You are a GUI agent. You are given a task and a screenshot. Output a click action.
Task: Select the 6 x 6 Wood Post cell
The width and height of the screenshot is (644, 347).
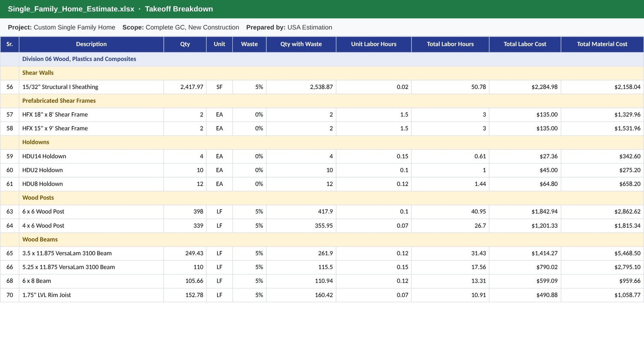91,212
